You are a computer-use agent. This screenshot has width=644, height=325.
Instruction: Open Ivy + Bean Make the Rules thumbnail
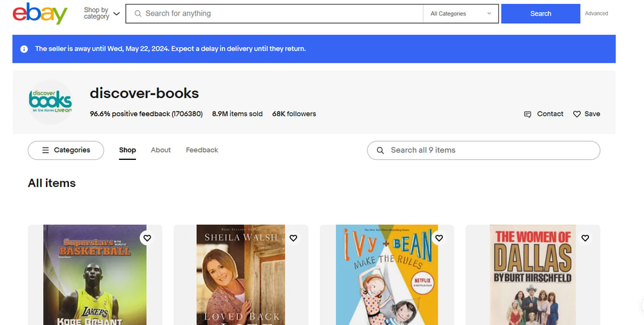pyautogui.click(x=387, y=275)
